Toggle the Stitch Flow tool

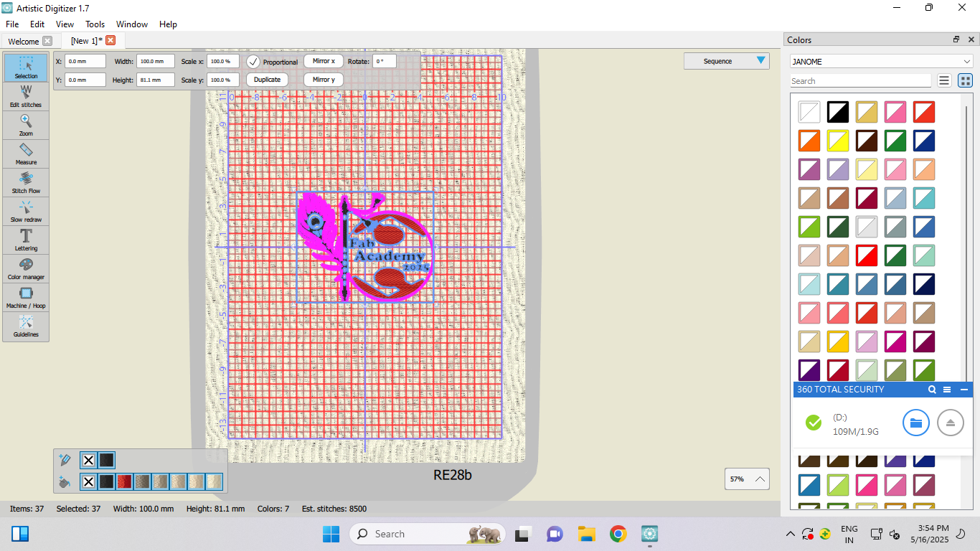(26, 182)
